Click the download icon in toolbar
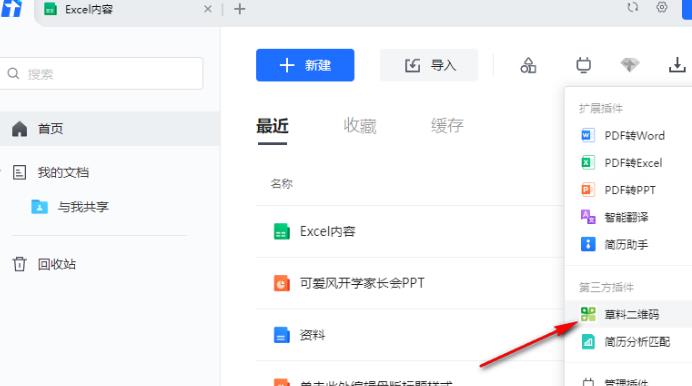This screenshot has width=692, height=386. [677, 65]
